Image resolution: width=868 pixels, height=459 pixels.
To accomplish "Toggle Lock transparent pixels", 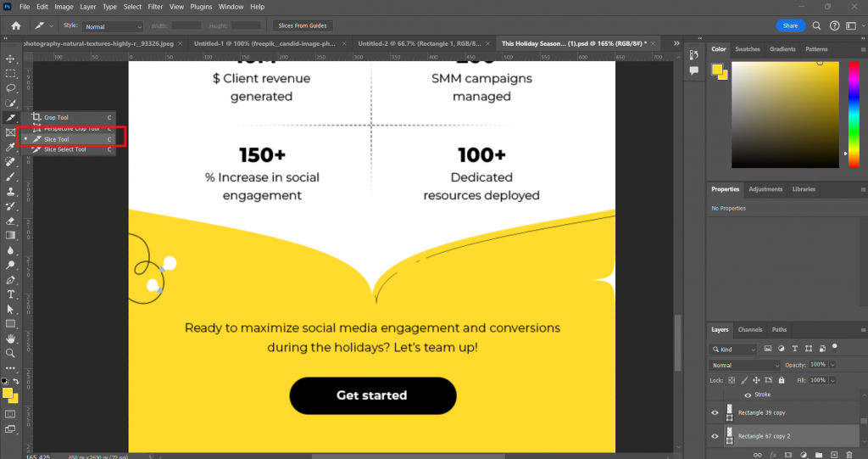I will pos(732,380).
